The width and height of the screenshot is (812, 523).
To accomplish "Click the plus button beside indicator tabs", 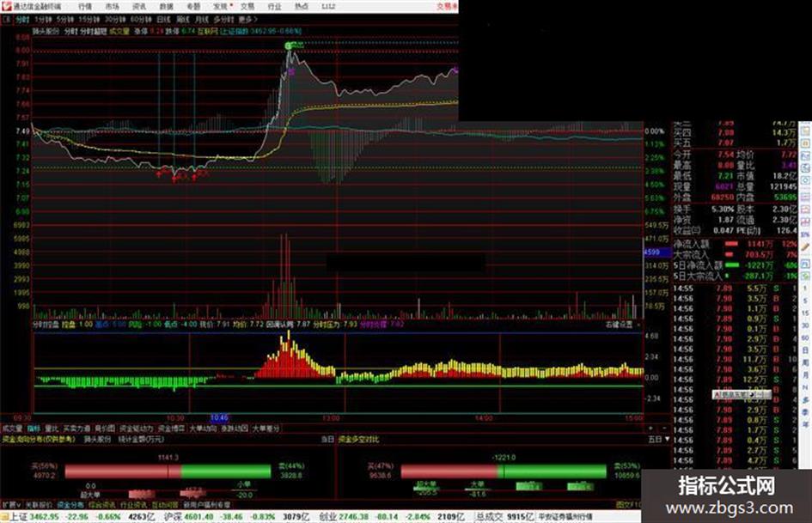I will click(x=650, y=429).
